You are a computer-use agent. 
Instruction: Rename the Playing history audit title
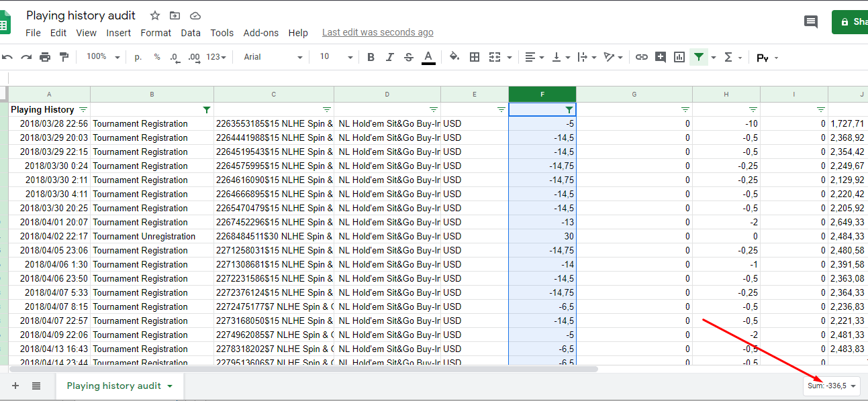tap(81, 15)
